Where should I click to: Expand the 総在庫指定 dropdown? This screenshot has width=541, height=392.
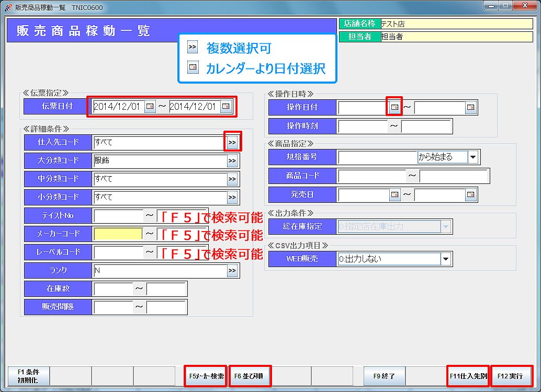(445, 227)
